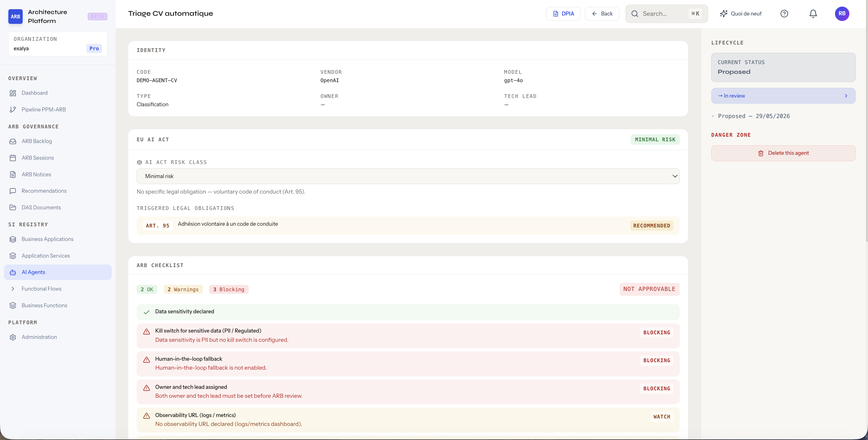Click warning icon on Observability URL row
Image resolution: width=868 pixels, height=440 pixels.
(147, 416)
